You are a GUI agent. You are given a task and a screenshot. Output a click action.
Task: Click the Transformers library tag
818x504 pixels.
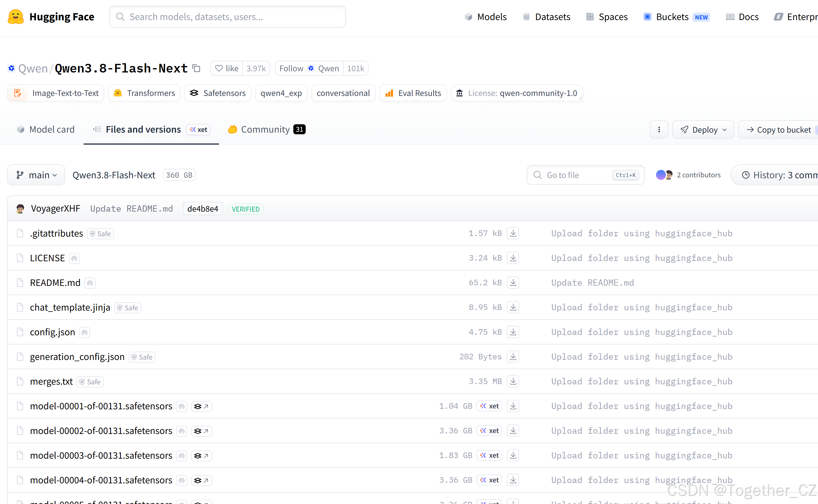pyautogui.click(x=144, y=93)
